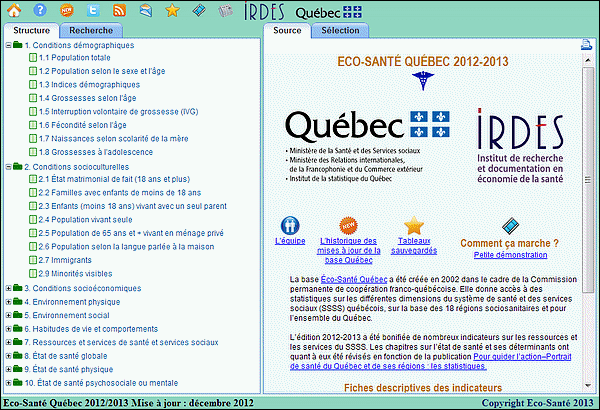Click the orange NEW badge above L'historique
The height and width of the screenshot is (410, 600).
[x=348, y=225]
